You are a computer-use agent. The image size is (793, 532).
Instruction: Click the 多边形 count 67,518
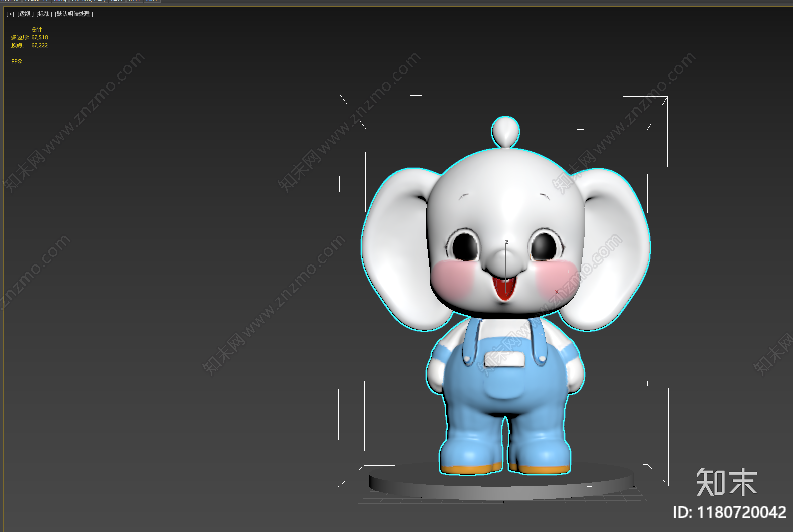click(x=40, y=37)
